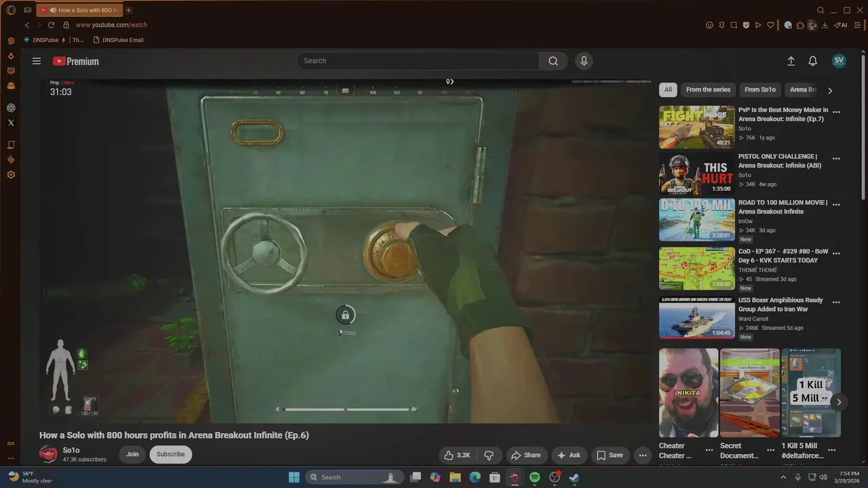Open options for the Cheater Cheater short
This screenshot has height=488, width=868.
point(709,450)
